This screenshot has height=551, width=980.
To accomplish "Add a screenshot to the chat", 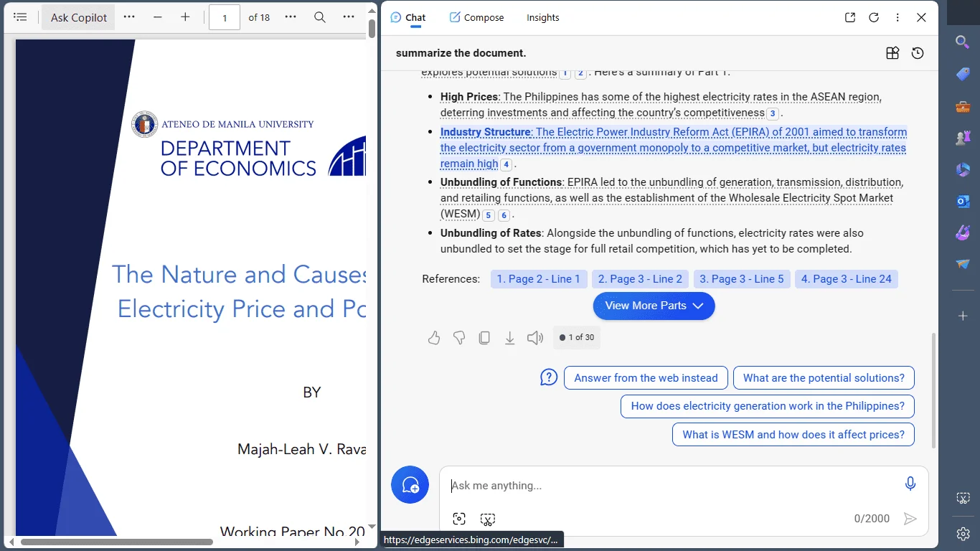I will pos(488,519).
